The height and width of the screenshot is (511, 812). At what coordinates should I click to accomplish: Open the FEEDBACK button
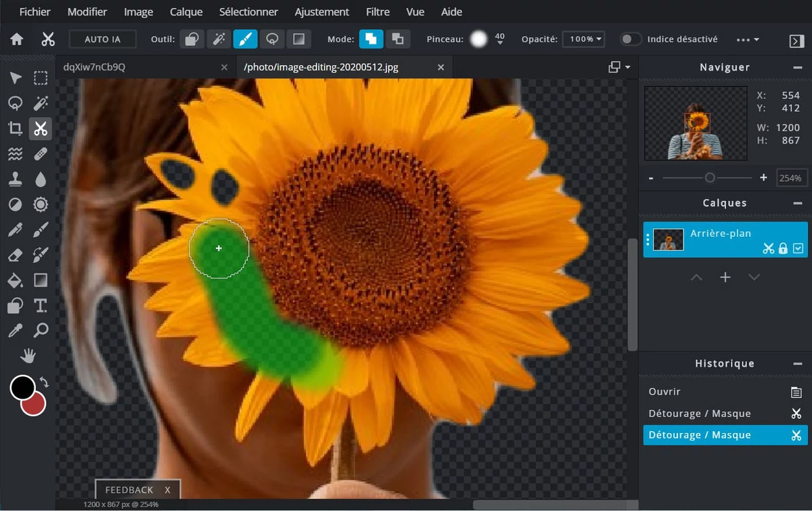[x=130, y=489]
